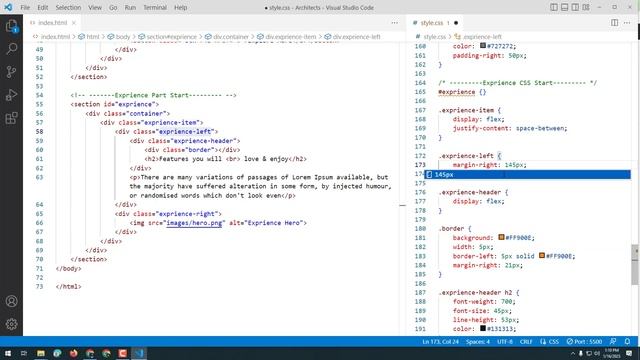Open the Manage gear menu
The image size is (640, 360).
click(11, 324)
